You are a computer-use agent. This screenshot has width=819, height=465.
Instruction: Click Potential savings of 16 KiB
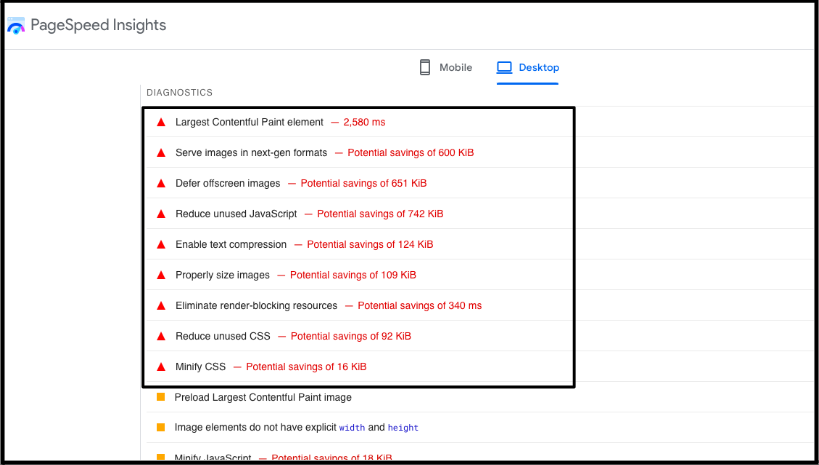coord(306,367)
